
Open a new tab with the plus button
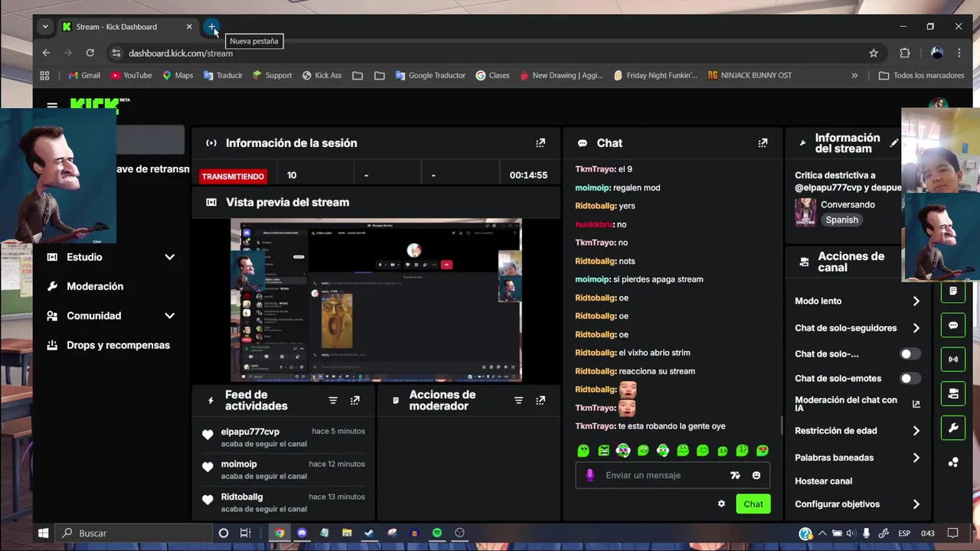(212, 27)
